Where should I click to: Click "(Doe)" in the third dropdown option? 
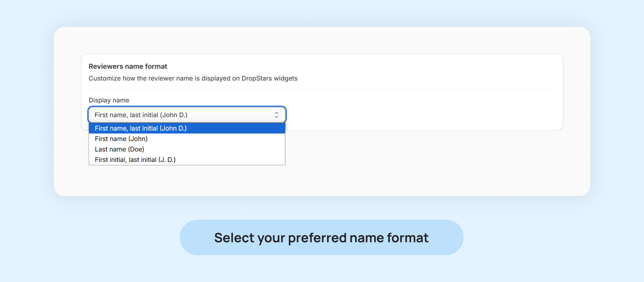[x=136, y=149]
